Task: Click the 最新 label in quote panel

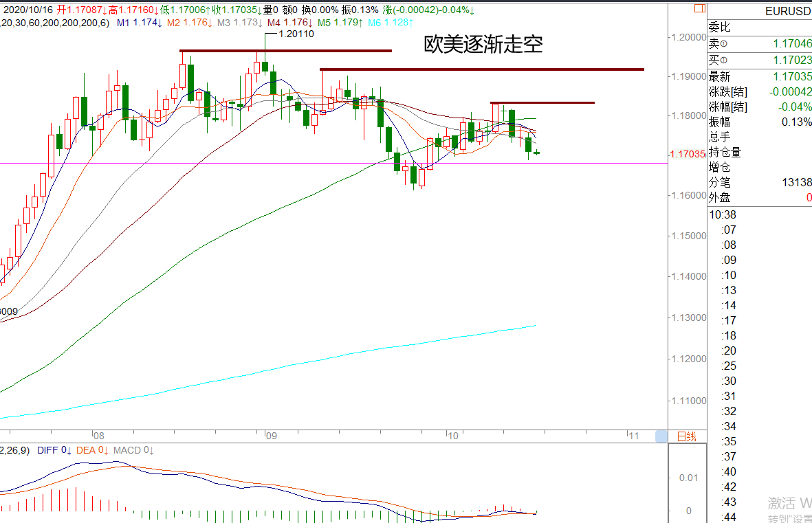Action: [719, 77]
